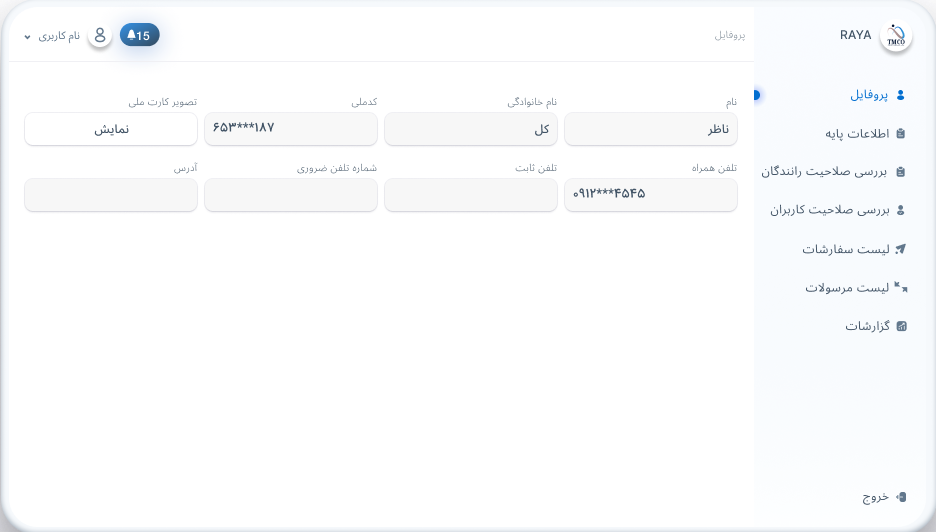Click the paper plane icon for orders
This screenshot has width=936, height=532.
click(x=900, y=249)
